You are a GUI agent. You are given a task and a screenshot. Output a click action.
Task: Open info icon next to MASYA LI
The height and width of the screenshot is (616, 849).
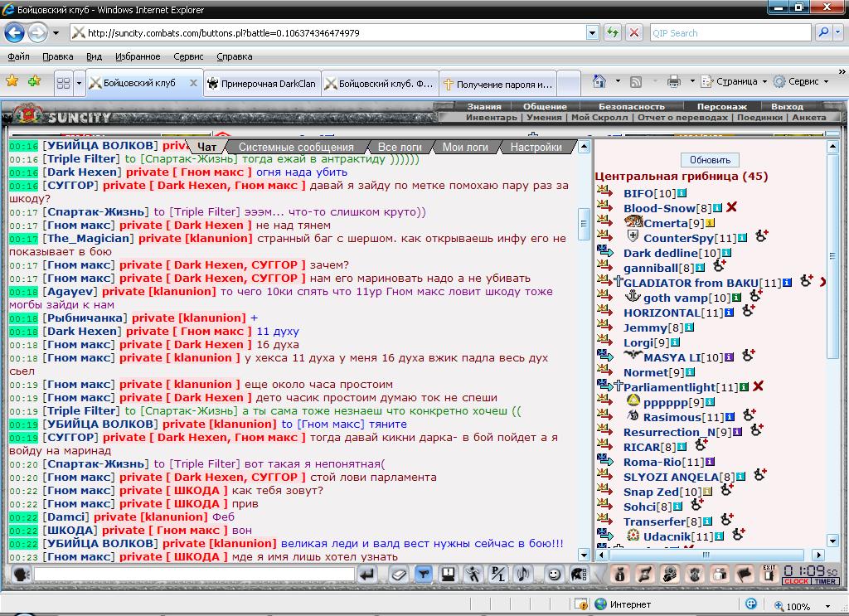click(x=729, y=357)
